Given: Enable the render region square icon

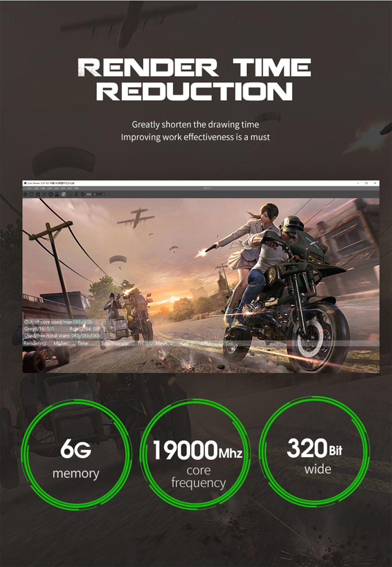Looking at the screenshot, I should [70, 194].
